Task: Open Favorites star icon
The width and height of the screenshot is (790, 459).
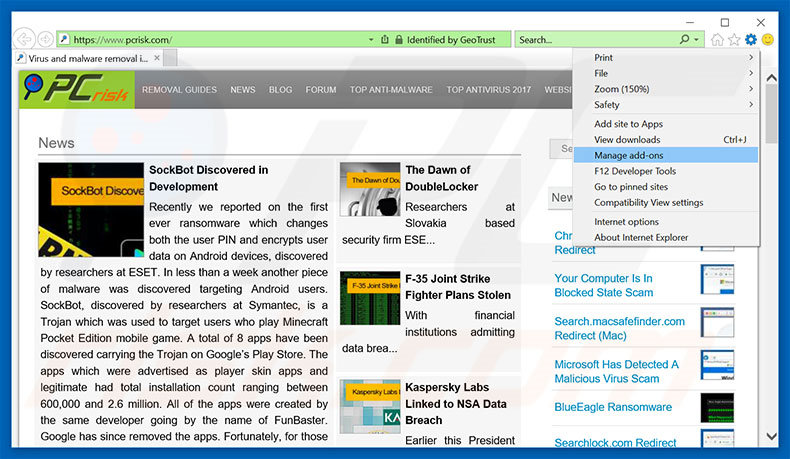Action: [x=734, y=40]
